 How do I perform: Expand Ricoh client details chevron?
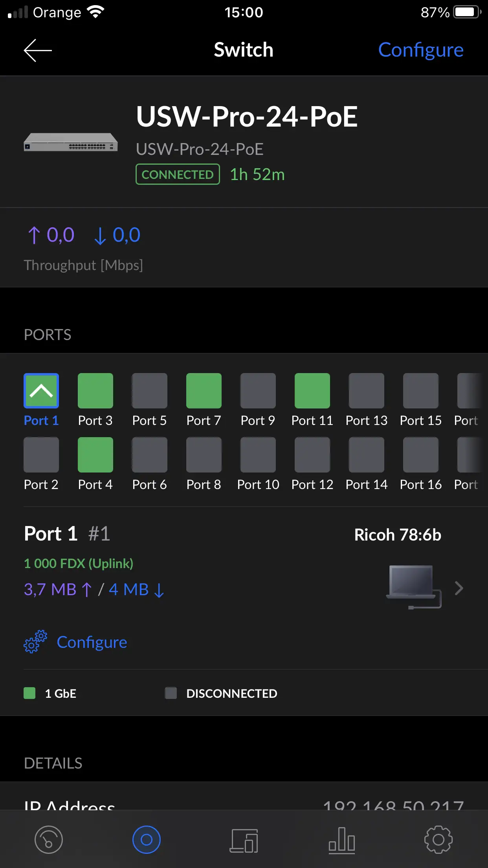coord(459,588)
